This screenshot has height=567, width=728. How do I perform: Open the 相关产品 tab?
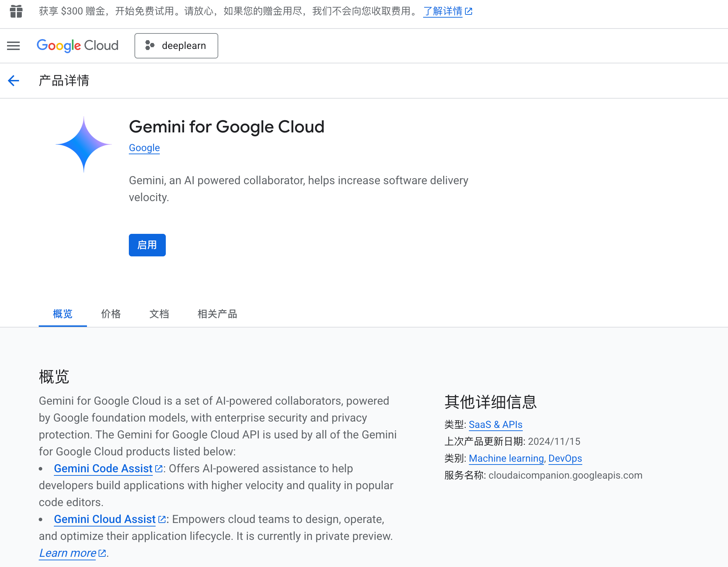pos(217,314)
